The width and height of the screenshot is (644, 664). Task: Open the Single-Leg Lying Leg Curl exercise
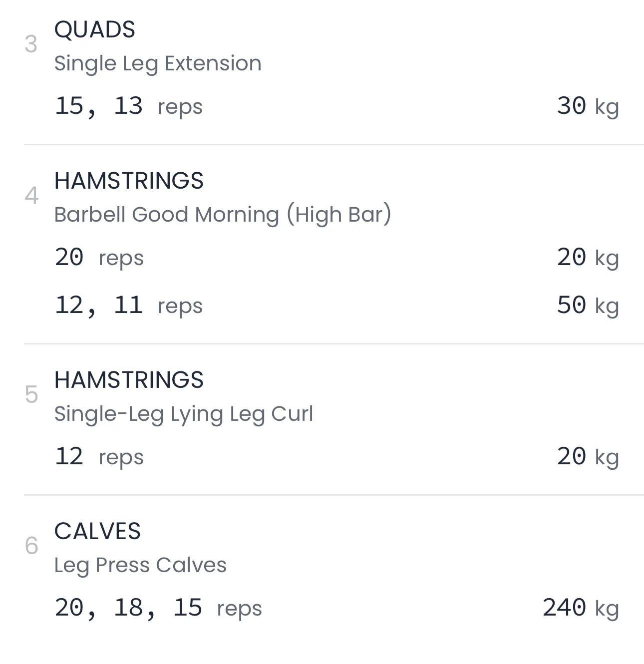click(x=184, y=414)
